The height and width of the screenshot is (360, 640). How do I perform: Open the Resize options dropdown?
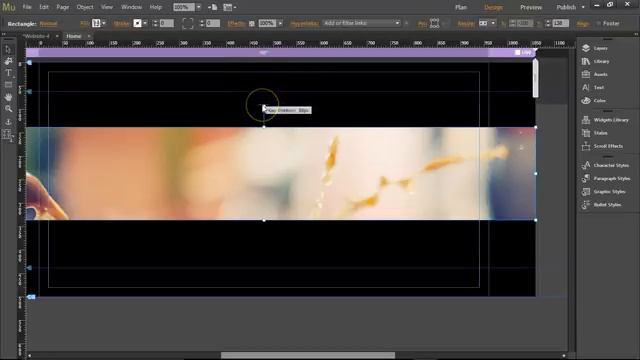pyautogui.click(x=487, y=23)
